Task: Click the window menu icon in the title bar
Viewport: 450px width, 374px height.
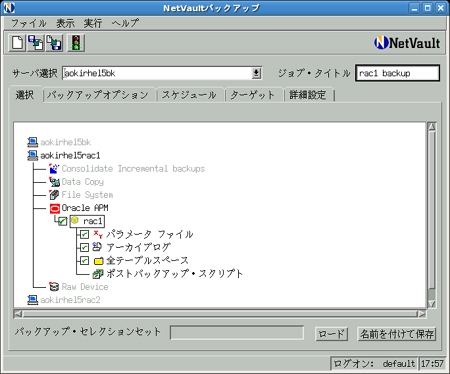Action: pos(9,8)
